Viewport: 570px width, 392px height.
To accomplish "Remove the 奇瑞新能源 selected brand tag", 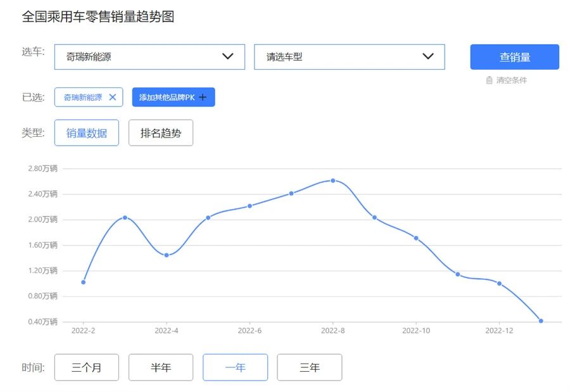I will [113, 97].
